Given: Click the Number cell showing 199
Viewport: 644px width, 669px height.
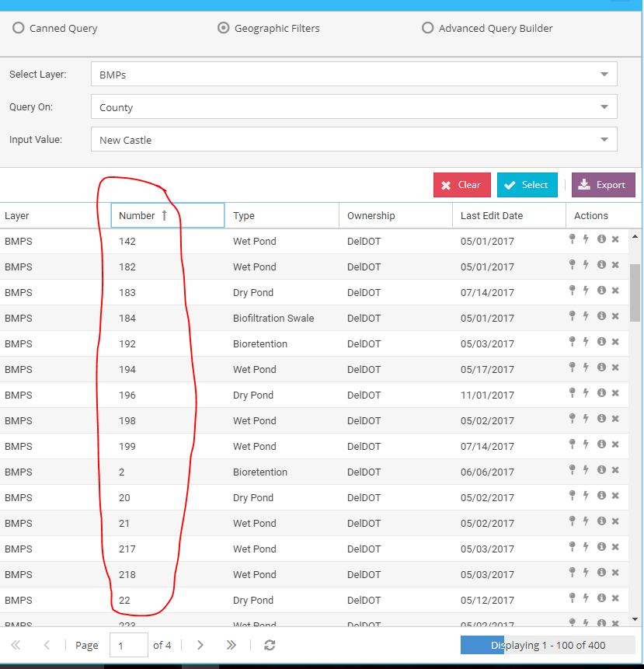Looking at the screenshot, I should coord(168,446).
